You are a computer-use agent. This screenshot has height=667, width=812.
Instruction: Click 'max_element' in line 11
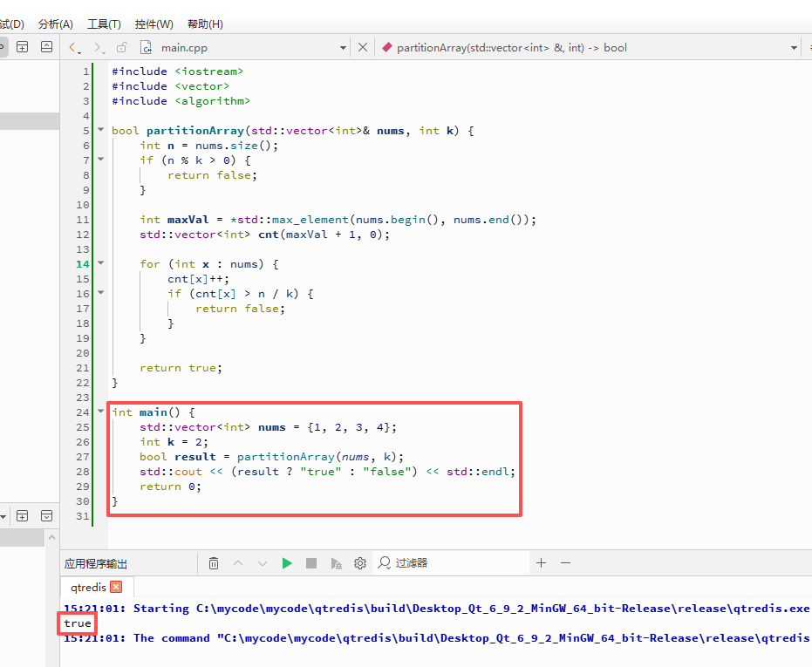coord(310,220)
